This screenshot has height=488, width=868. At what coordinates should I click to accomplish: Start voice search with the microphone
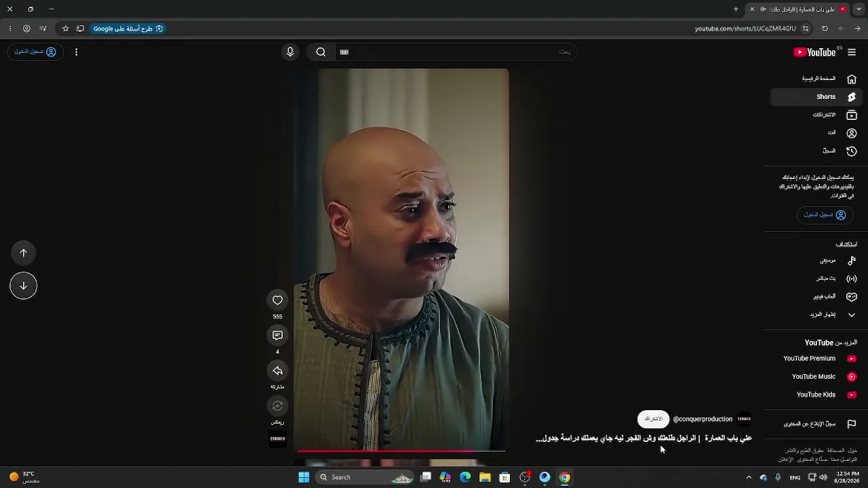pos(290,52)
